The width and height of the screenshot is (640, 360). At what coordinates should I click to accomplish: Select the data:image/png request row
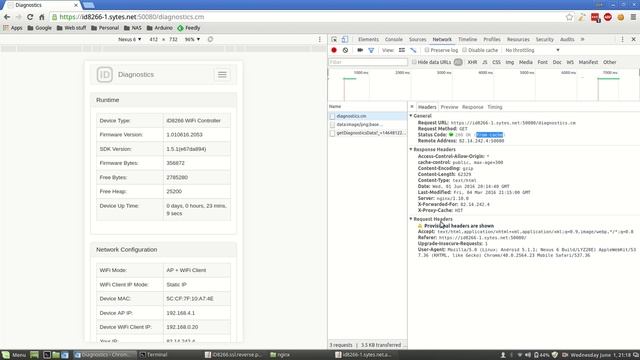tap(367, 124)
